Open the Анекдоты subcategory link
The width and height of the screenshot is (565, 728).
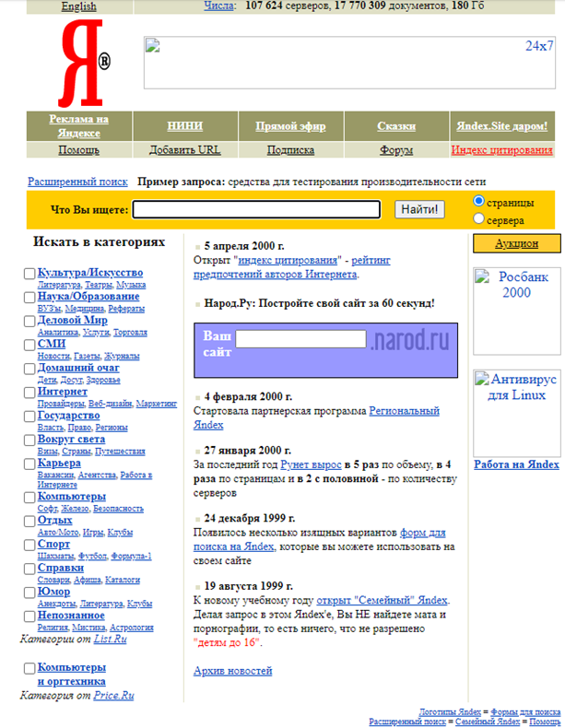coord(56,604)
